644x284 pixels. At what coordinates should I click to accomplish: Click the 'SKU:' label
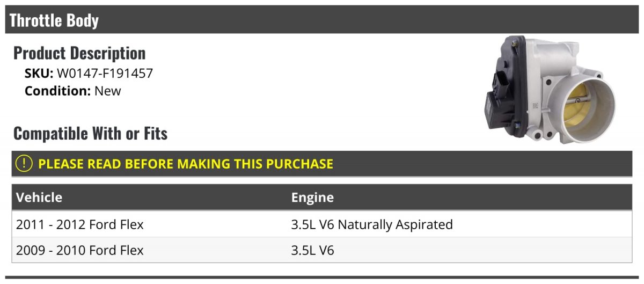coord(39,74)
